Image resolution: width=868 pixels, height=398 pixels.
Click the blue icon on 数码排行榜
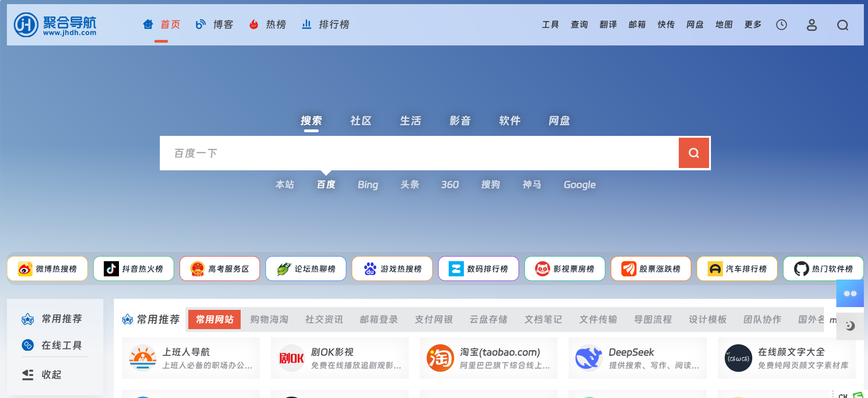[456, 269]
